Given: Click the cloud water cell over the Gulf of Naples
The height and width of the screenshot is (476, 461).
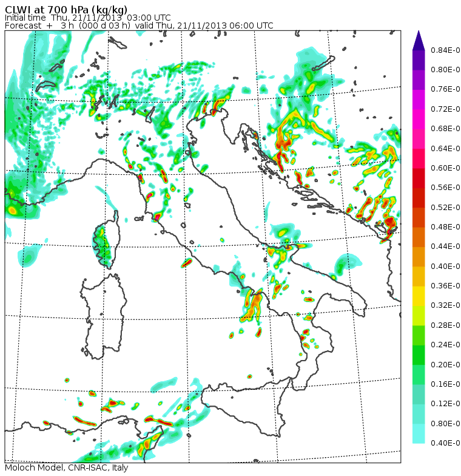Looking at the screenshot, I should [x=252, y=305].
